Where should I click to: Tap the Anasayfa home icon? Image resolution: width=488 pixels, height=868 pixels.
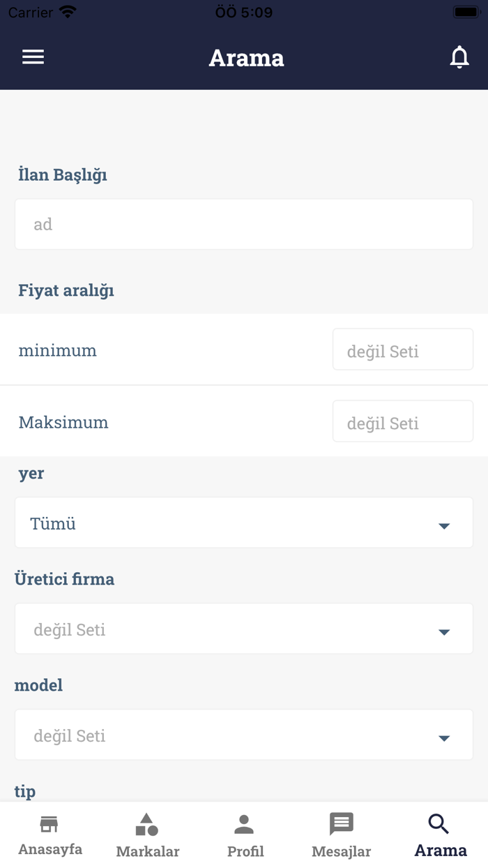coord(48,823)
